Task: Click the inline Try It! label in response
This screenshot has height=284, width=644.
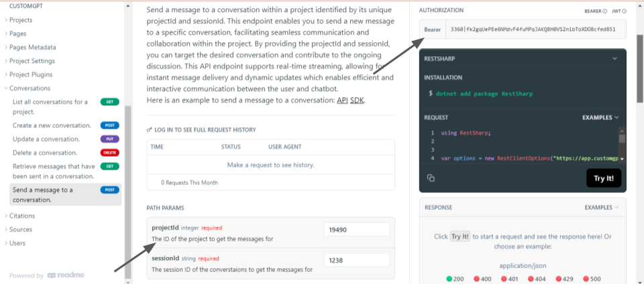Action: coord(460,237)
